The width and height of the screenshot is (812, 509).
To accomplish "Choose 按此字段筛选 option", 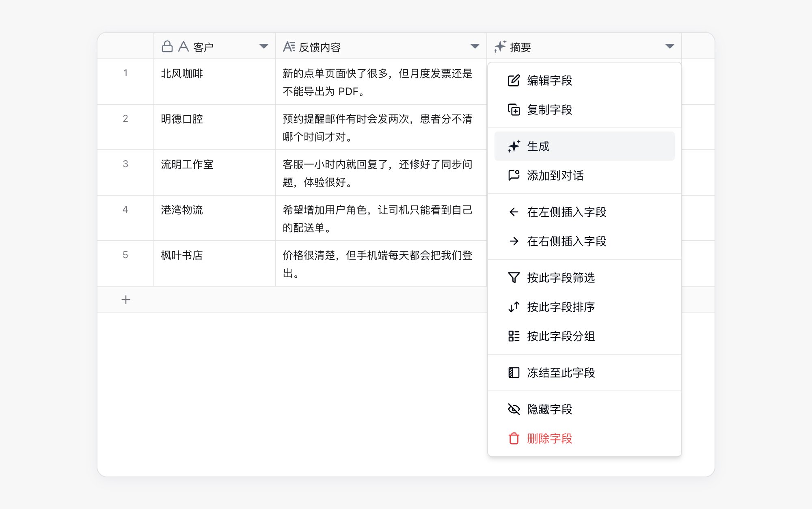I will [x=584, y=278].
